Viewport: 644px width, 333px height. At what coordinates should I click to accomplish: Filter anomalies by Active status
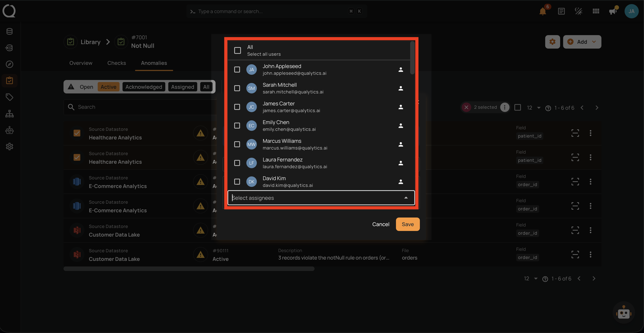coord(108,87)
